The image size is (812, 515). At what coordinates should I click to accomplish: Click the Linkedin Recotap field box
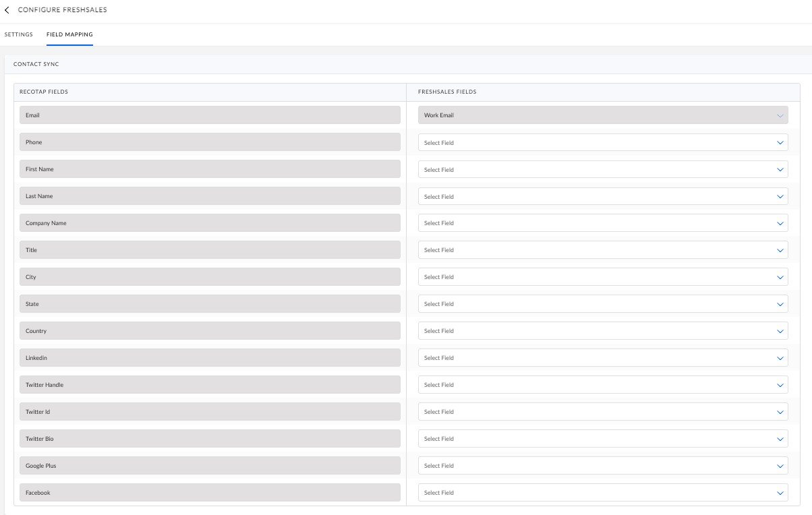pos(210,358)
